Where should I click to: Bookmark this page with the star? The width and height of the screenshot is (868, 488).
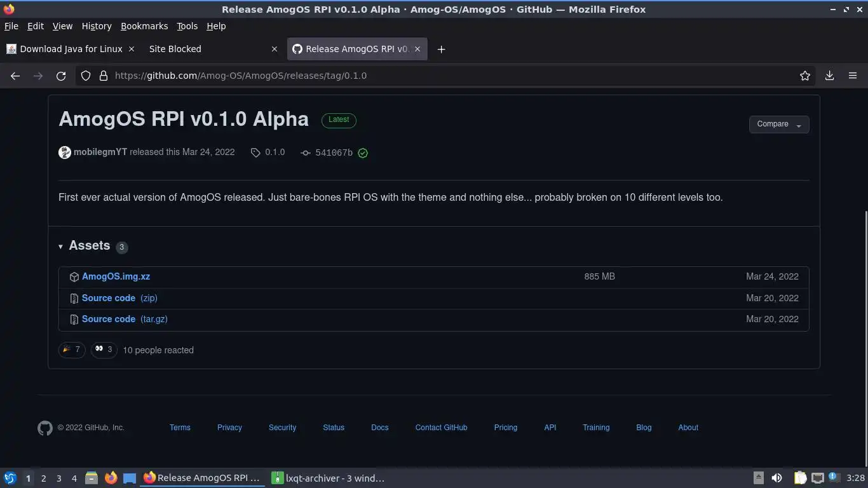click(805, 76)
